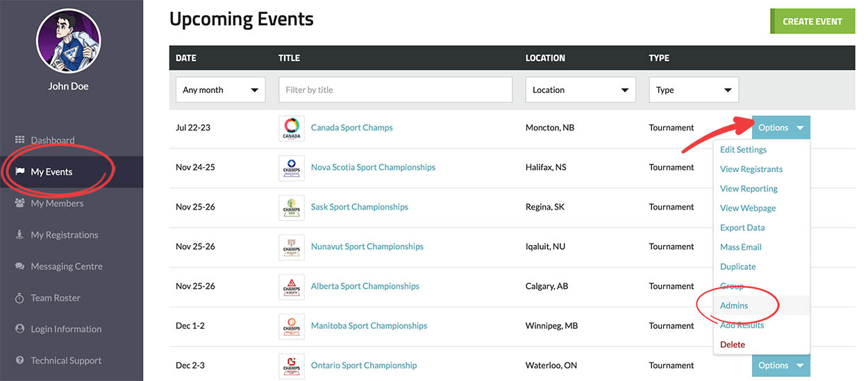Open John Doe's profile avatar

pyautogui.click(x=68, y=41)
